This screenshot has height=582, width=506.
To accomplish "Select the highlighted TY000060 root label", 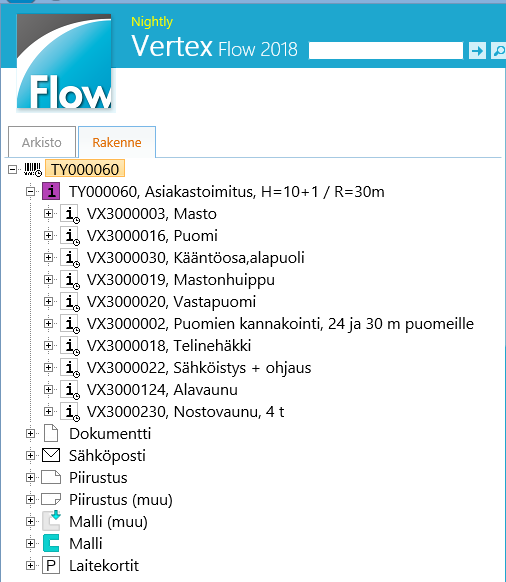I will (x=85, y=169).
